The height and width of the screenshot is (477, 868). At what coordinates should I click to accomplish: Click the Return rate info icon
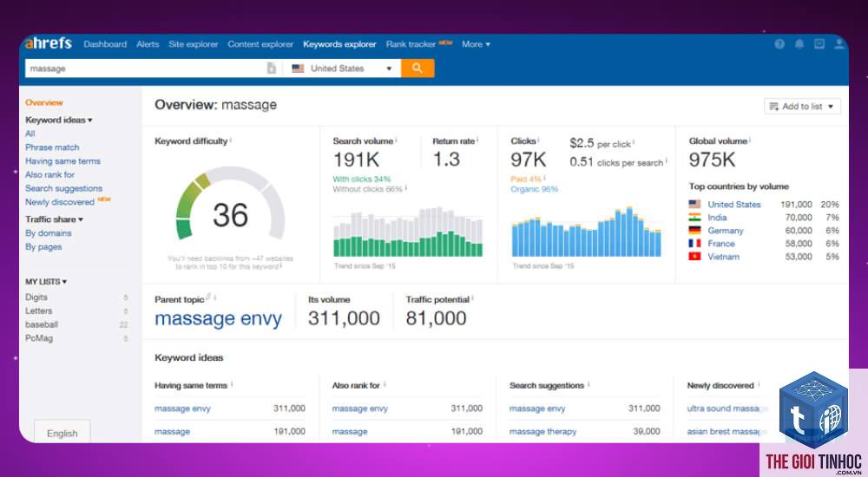tap(477, 140)
